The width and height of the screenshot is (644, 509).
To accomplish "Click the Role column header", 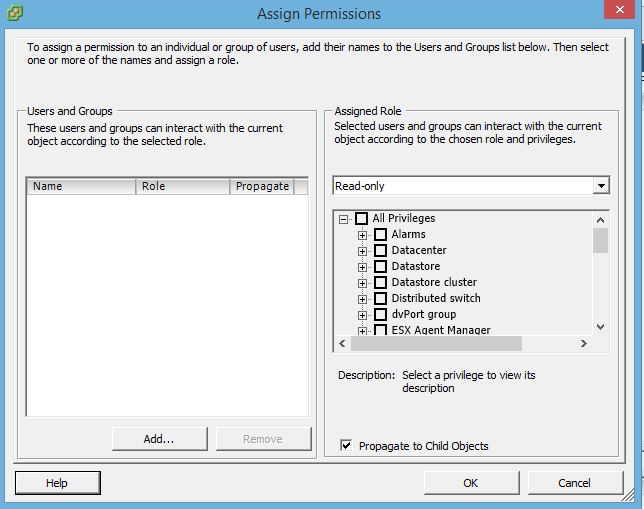I will click(x=182, y=186).
